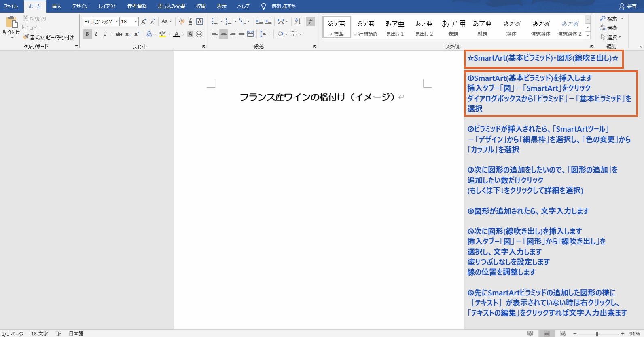Toggle show paragraph marks button
This screenshot has height=337, width=644.
point(310,21)
